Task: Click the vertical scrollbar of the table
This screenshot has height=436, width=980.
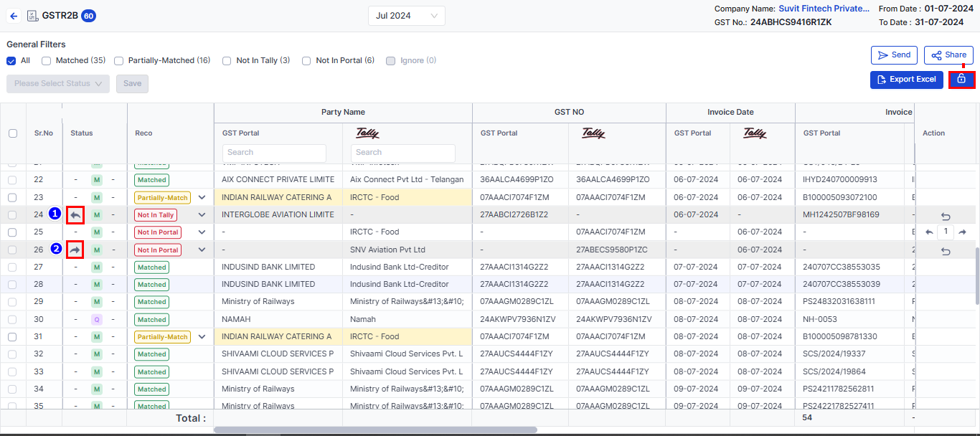Action: (x=976, y=276)
